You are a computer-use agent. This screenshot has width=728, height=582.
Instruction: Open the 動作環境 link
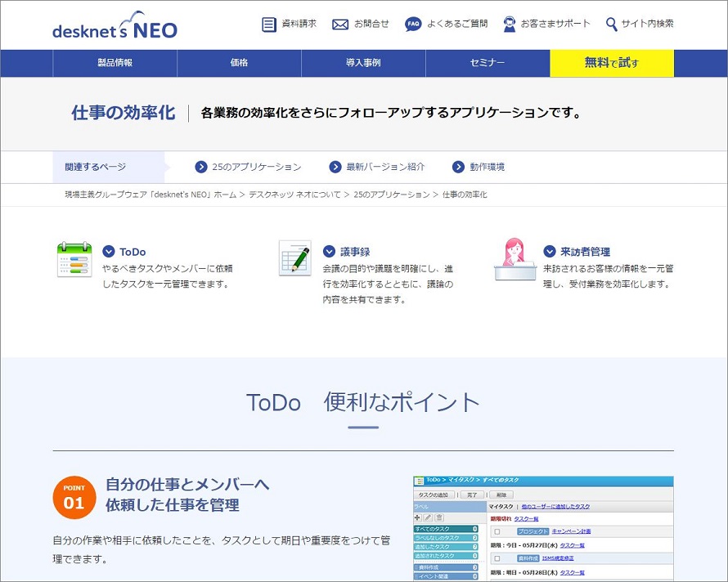(487, 167)
